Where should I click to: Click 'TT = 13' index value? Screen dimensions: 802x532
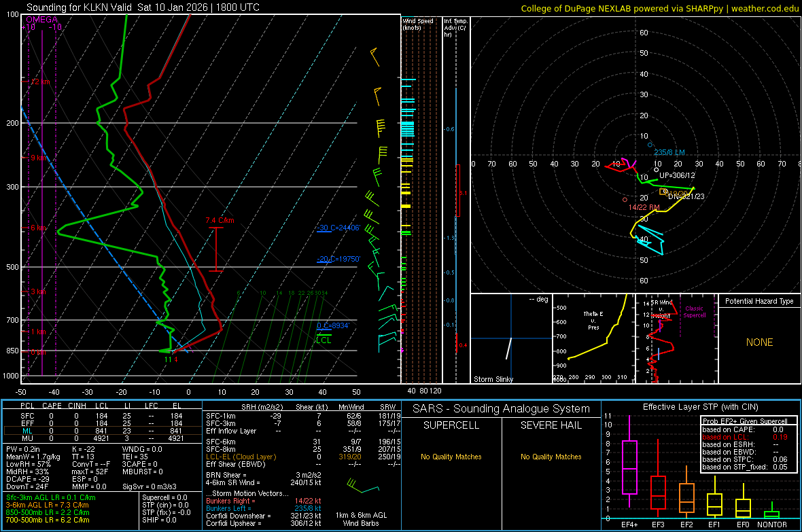tap(83, 457)
